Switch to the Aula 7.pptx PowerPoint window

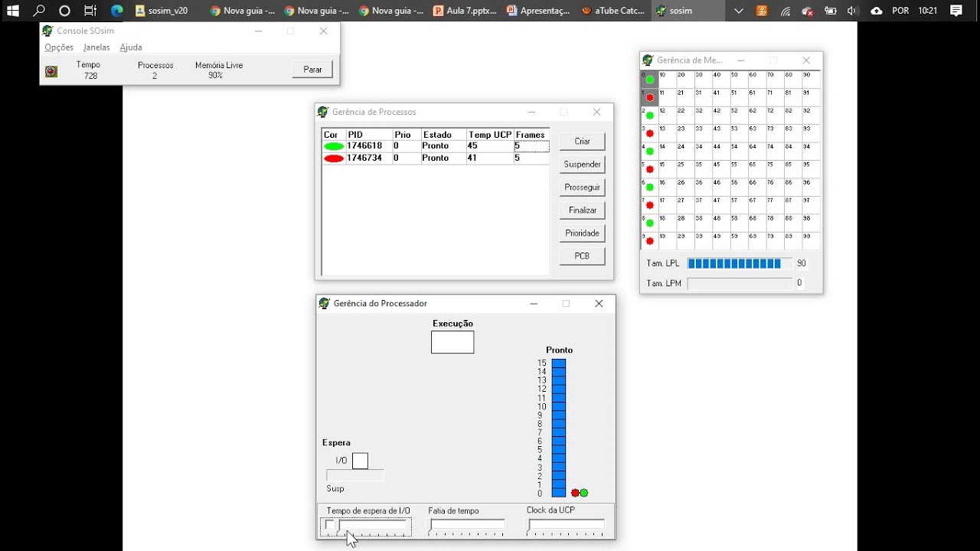(465, 11)
